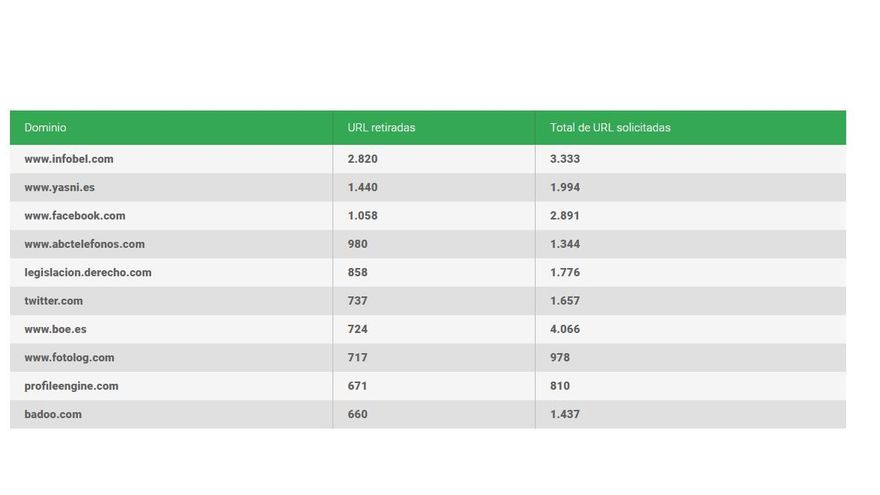Click the www.facebook.com domain entry
Image resolution: width=880 pixels, height=495 pixels.
[75, 216]
